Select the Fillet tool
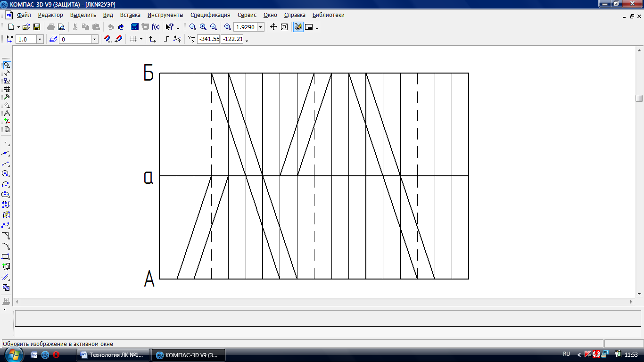This screenshot has height=362, width=644. point(6,246)
